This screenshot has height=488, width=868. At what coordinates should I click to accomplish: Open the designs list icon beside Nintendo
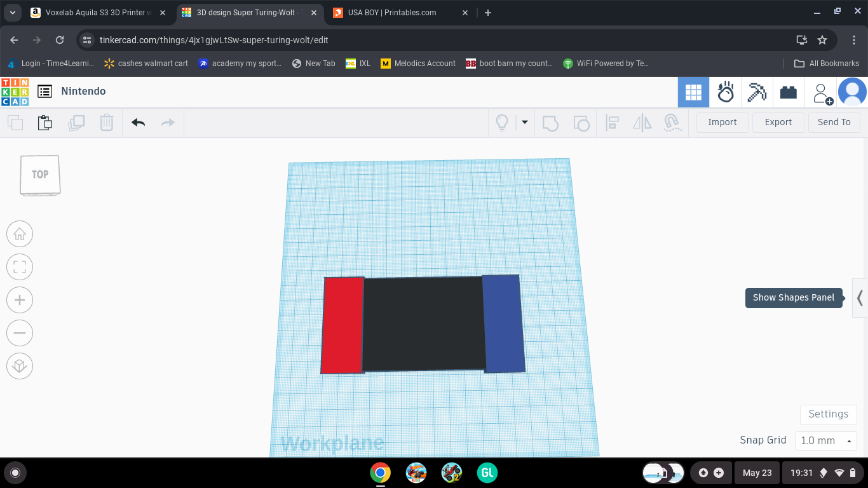point(44,91)
